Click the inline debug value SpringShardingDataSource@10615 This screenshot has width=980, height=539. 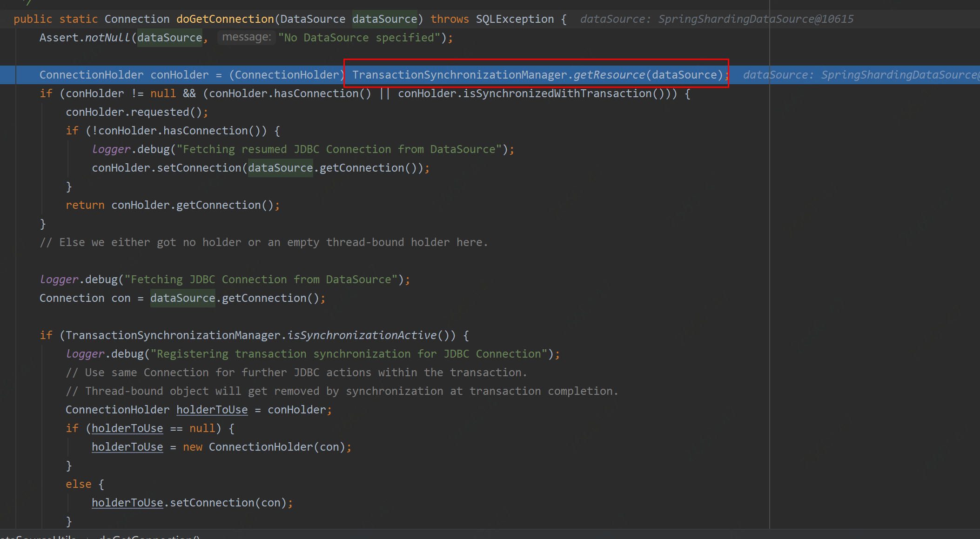coord(755,19)
